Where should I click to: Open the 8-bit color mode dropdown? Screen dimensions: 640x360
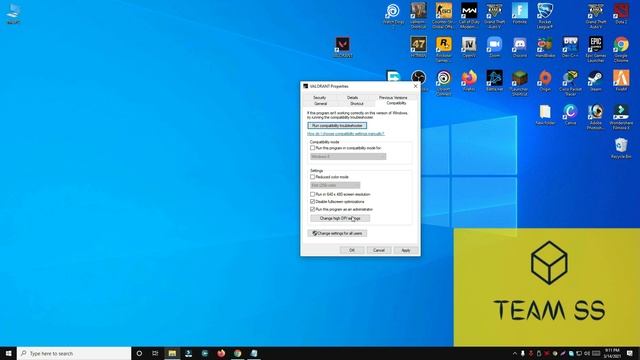coord(335,185)
